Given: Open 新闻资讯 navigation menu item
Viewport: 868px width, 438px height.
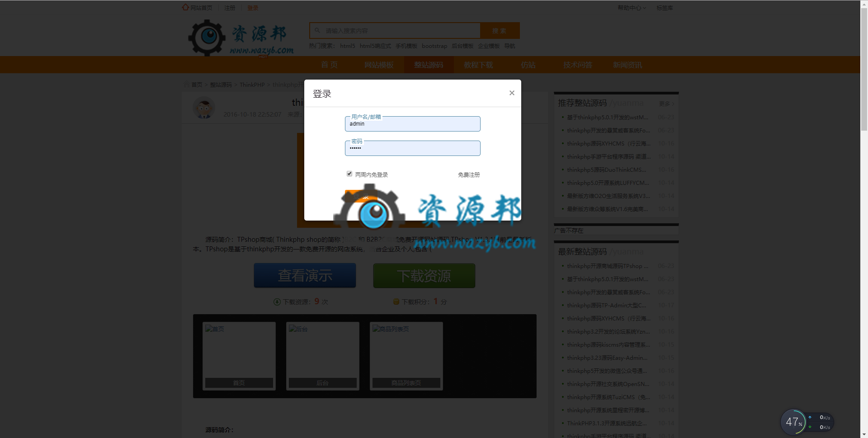Looking at the screenshot, I should tap(627, 65).
